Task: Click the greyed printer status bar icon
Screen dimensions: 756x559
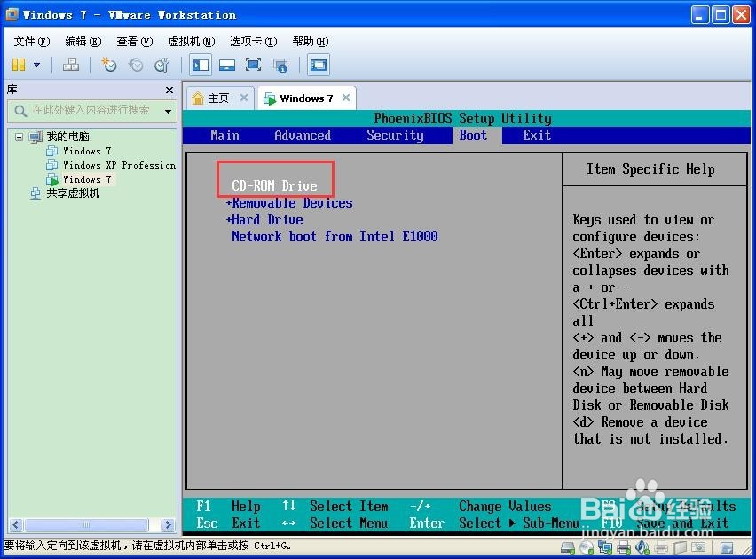Action: pyautogui.click(x=660, y=547)
